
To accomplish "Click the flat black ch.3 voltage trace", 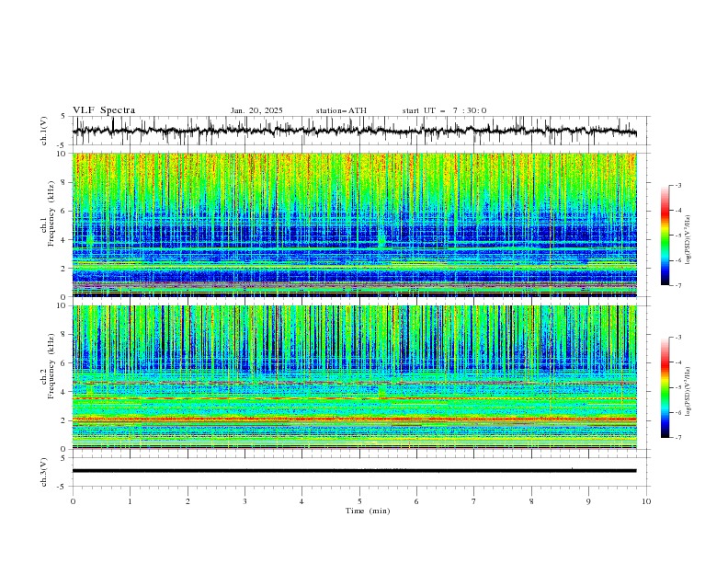I will point(354,471).
